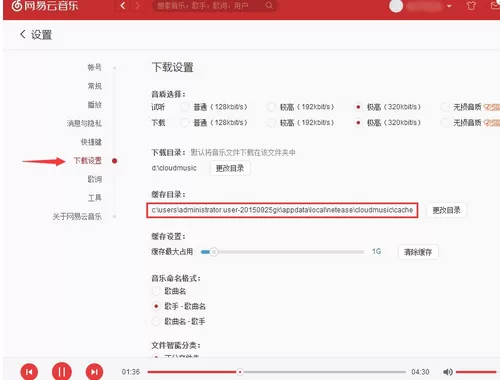Image resolution: width=500 pixels, height=380 pixels.
Task: Click the 1G cache size value
Action: [377, 251]
